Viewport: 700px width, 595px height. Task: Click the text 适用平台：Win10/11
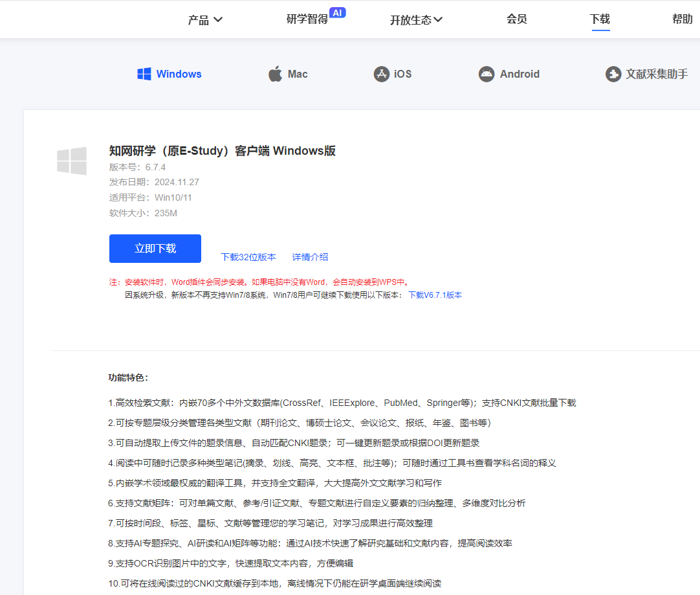[151, 197]
